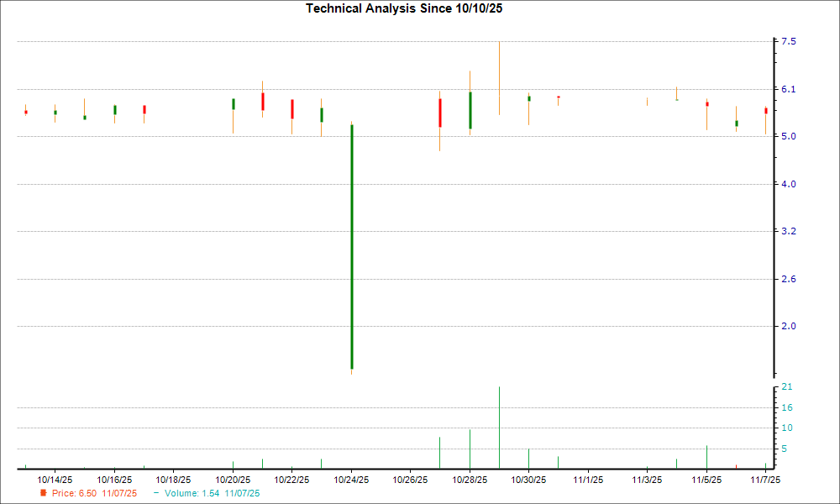Expand the 10/22/25 date axis label

coord(292,477)
